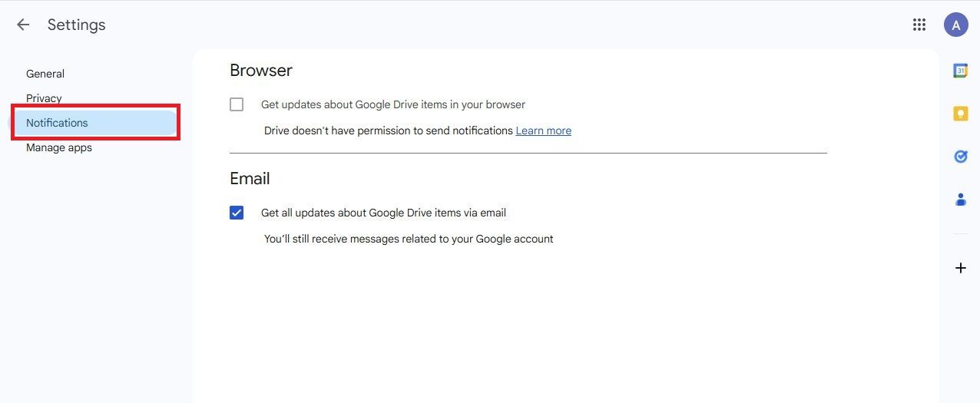The width and height of the screenshot is (980, 403).
Task: Open the Google apps grid launcher
Action: pos(919,25)
